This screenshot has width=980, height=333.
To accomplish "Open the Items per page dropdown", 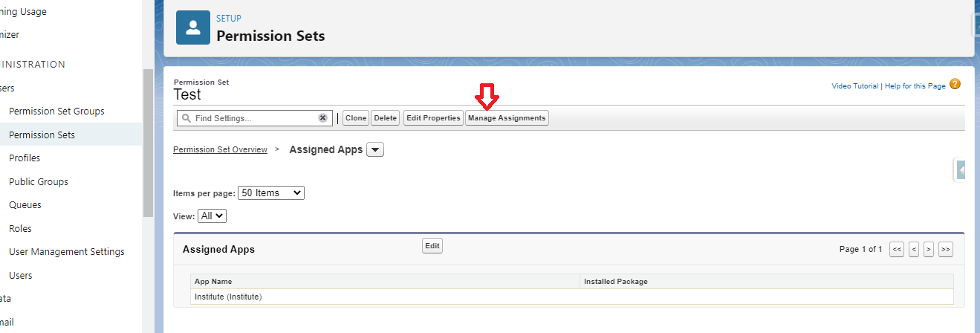I will (x=270, y=193).
